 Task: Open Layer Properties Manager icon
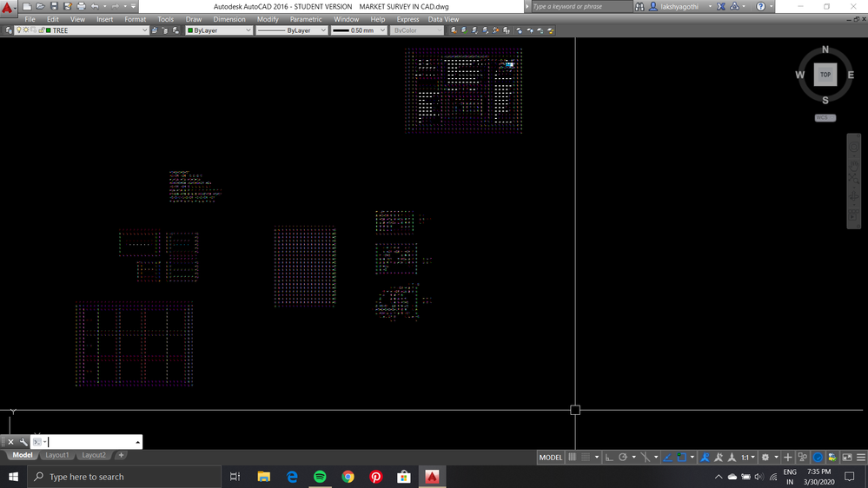9,30
